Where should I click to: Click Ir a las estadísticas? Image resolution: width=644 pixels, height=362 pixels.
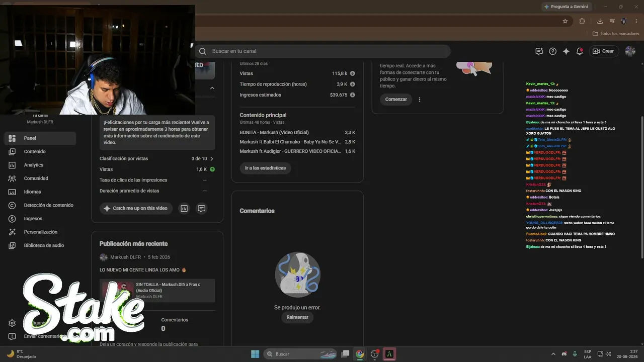point(265,168)
